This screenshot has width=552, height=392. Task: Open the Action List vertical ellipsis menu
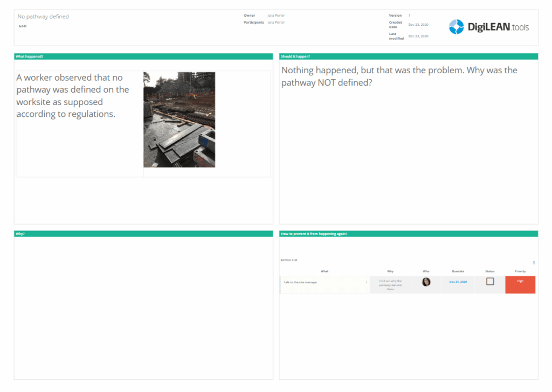point(533,262)
